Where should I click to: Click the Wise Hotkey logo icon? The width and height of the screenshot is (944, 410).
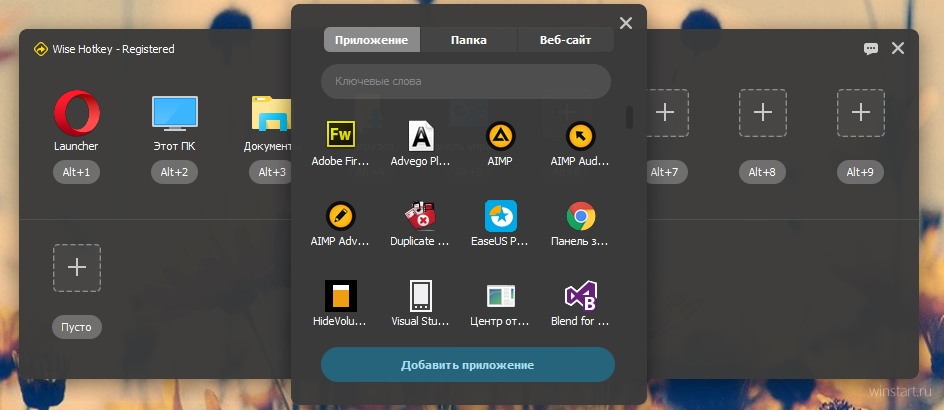40,49
